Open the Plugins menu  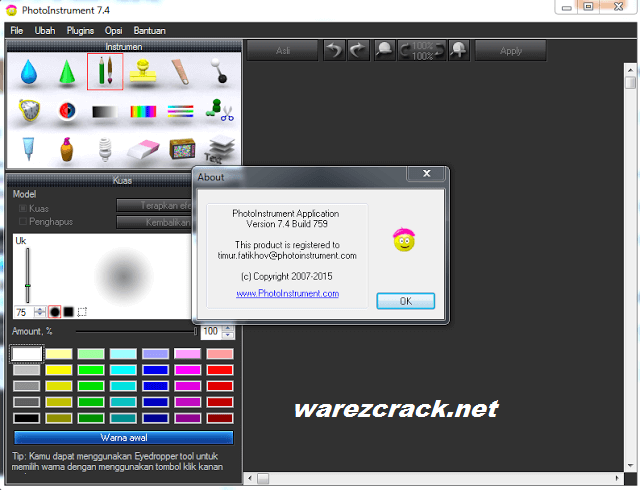click(80, 31)
